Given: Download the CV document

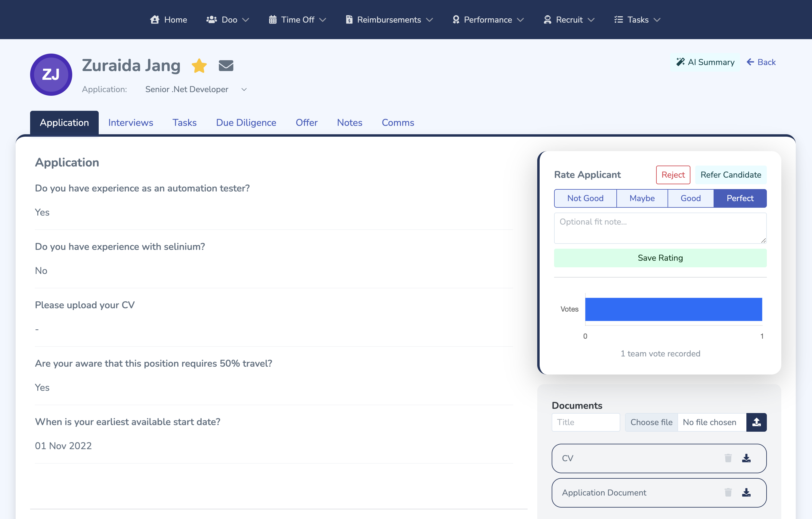Looking at the screenshot, I should tap(746, 458).
